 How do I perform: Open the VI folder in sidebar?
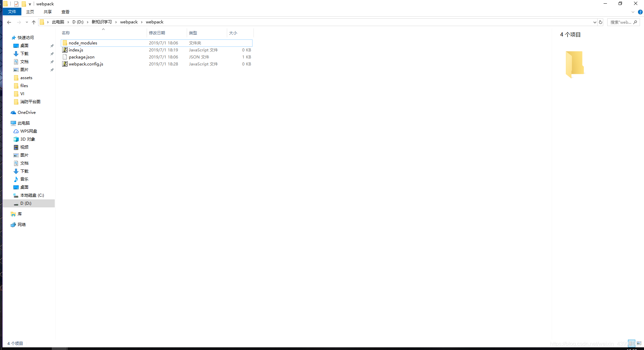[x=22, y=94]
